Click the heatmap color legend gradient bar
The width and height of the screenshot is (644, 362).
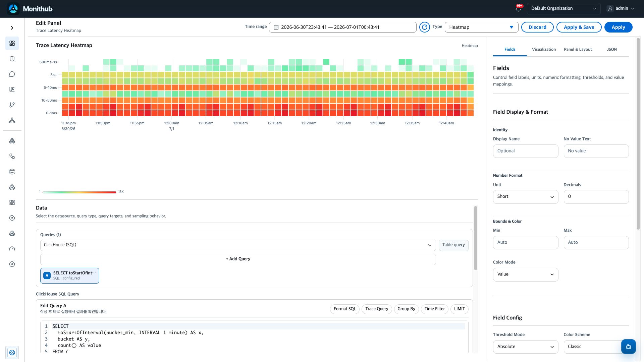pos(79,192)
